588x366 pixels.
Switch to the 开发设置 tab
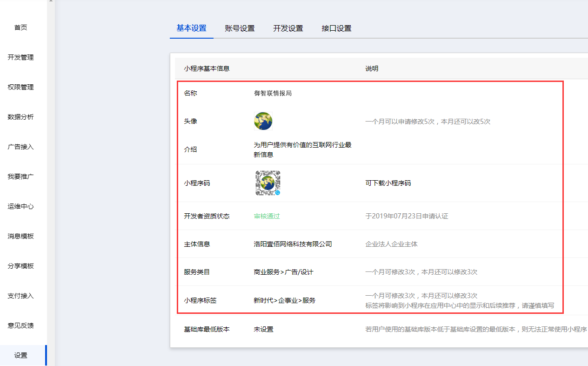point(288,28)
